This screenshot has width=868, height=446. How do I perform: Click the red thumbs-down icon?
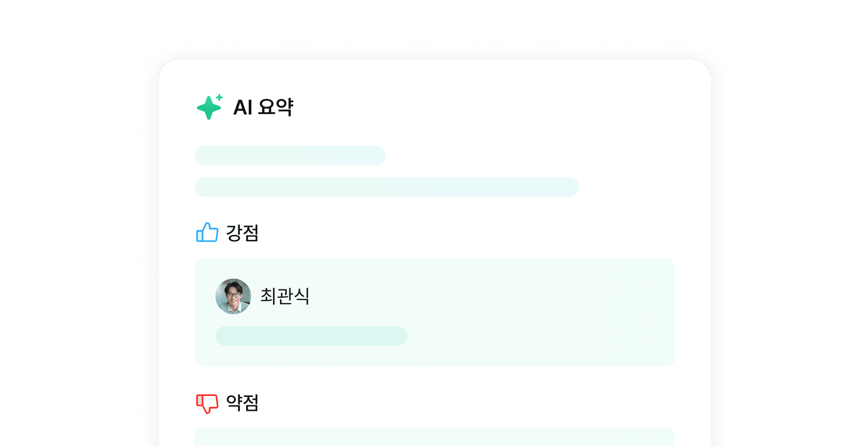pos(207,403)
